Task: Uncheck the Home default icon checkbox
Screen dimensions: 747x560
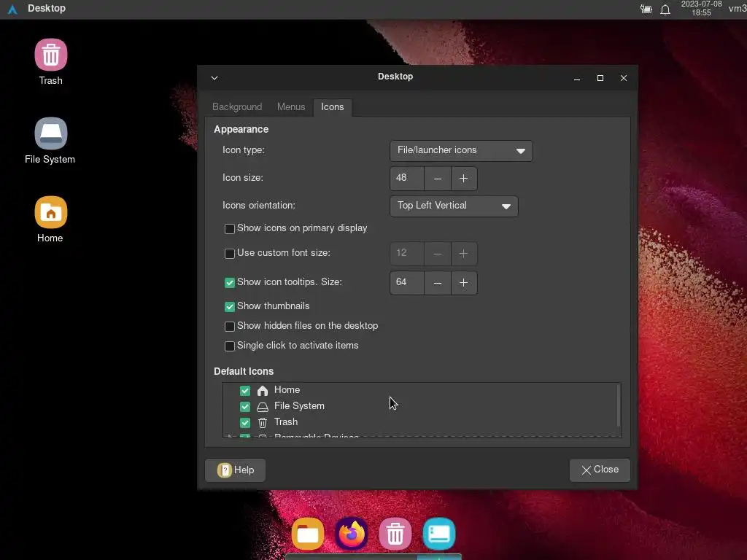Action: 245,391
